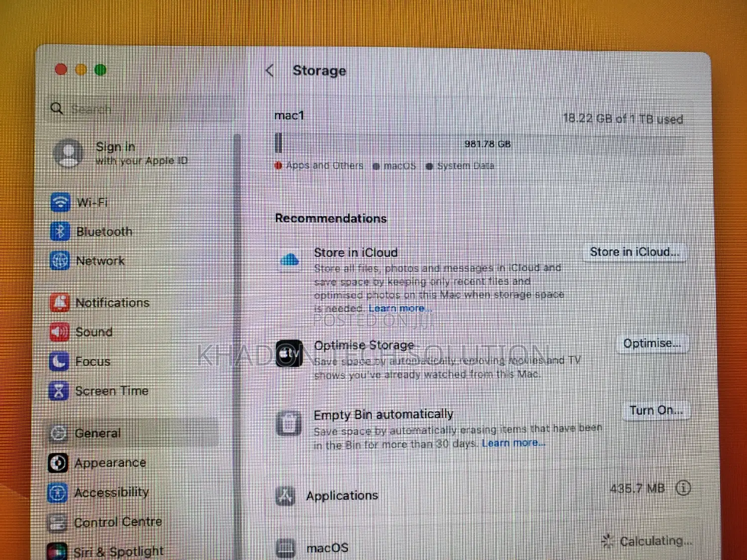The image size is (747, 560).
Task: Click the Store in iCloud title text
Action: [356, 252]
